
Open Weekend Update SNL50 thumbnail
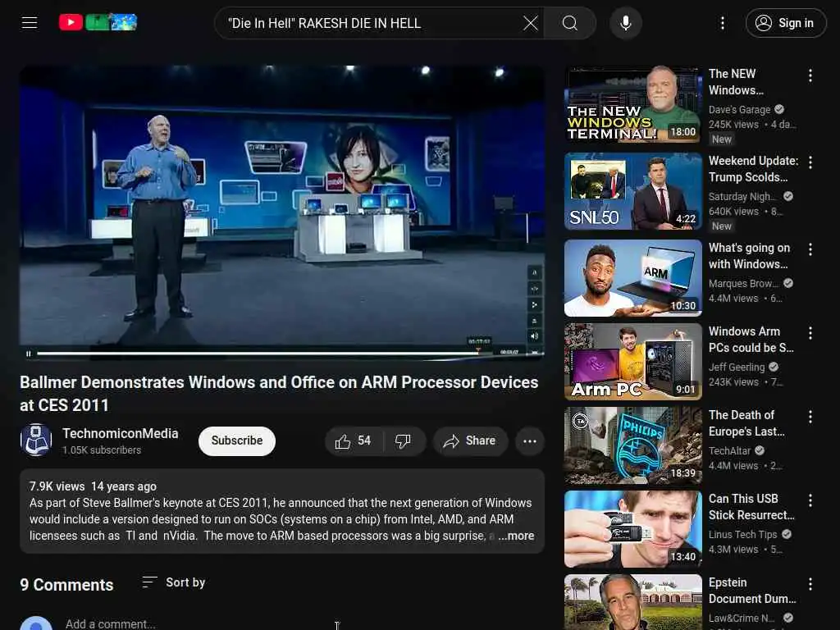click(x=632, y=191)
